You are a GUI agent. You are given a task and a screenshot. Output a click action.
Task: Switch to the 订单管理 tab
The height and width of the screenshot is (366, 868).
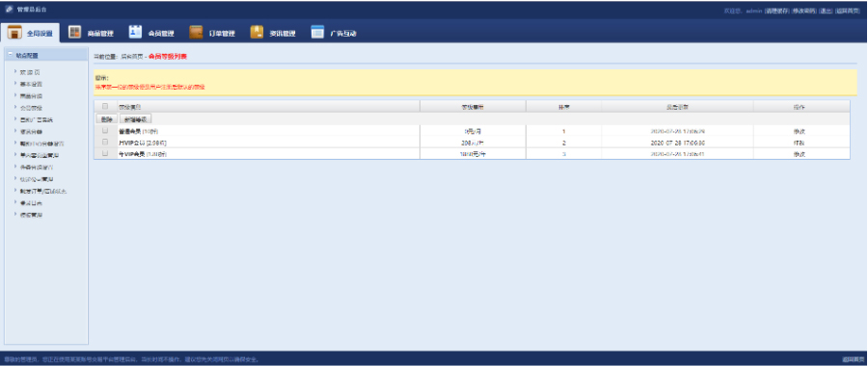[212, 33]
